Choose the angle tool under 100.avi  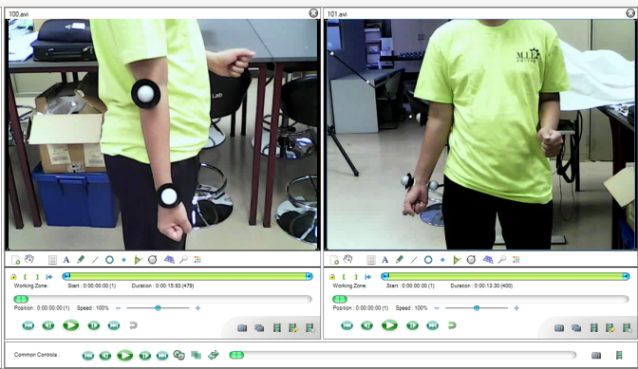click(138, 260)
